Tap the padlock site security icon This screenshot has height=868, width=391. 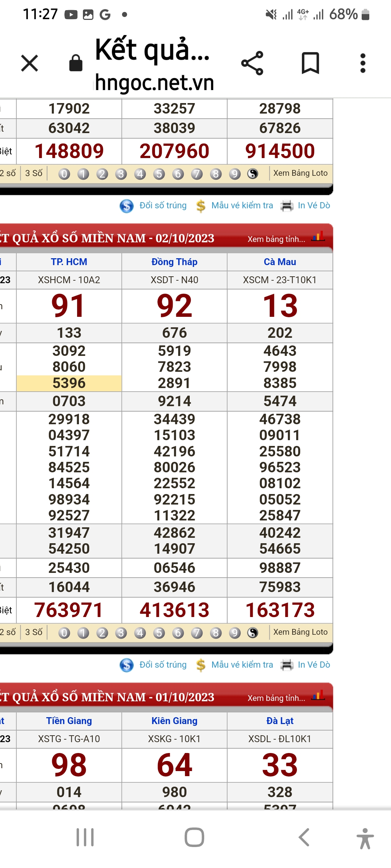(76, 63)
